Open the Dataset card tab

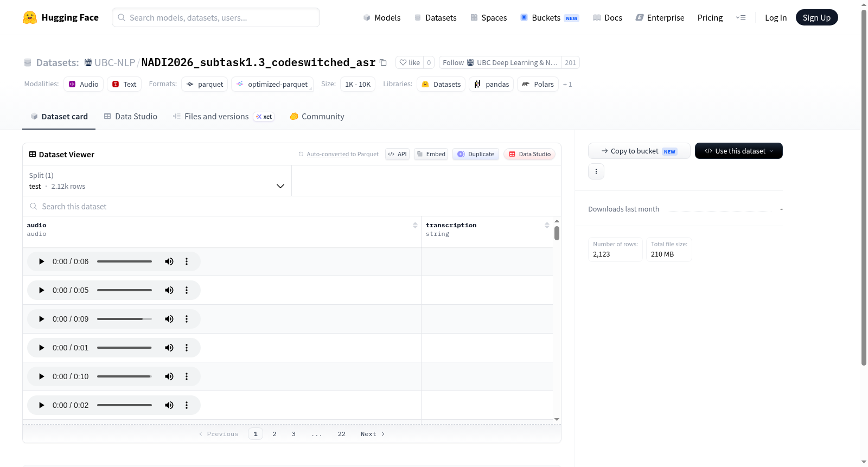[59, 117]
